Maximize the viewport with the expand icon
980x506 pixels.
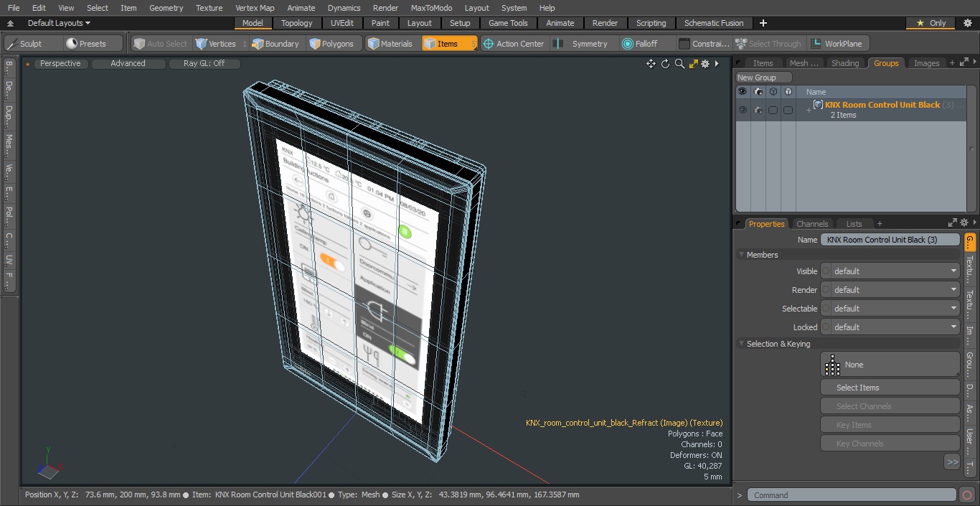point(693,64)
